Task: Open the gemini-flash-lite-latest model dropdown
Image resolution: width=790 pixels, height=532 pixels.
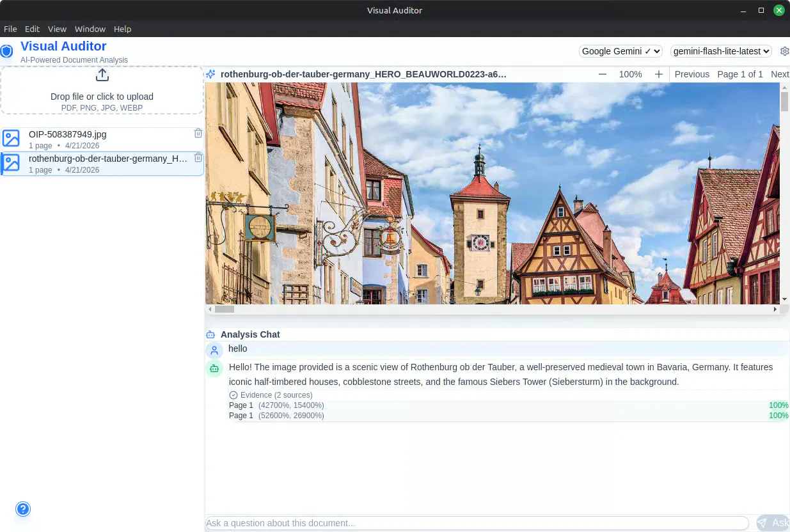Action: pos(721,51)
